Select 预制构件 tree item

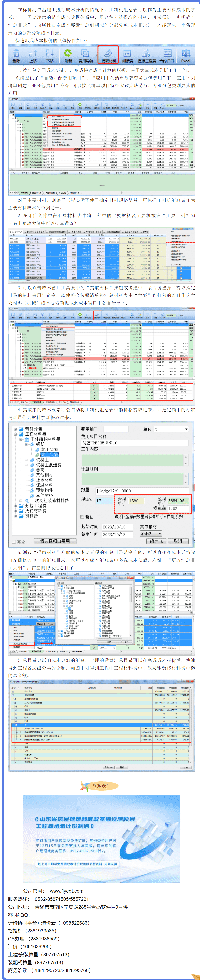tap(44, 490)
